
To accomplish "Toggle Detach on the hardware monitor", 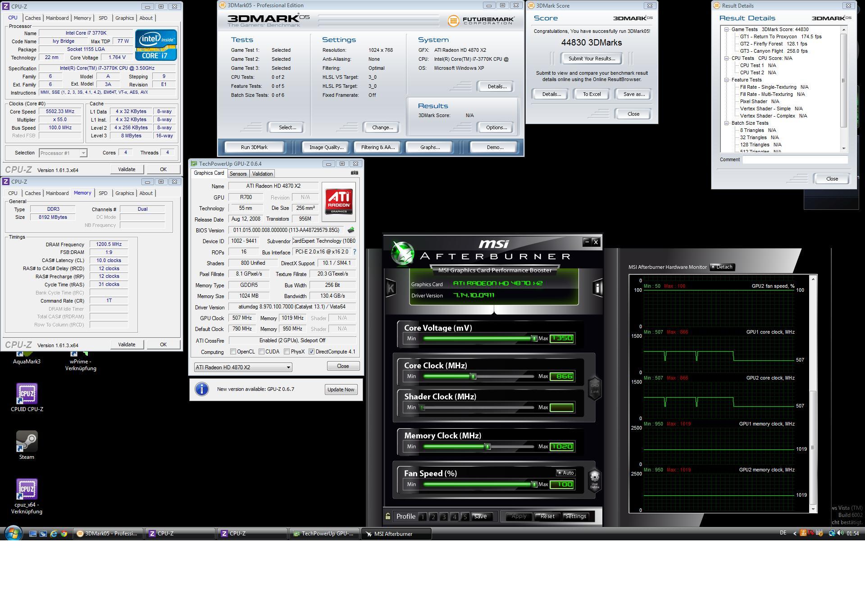I will point(722,267).
